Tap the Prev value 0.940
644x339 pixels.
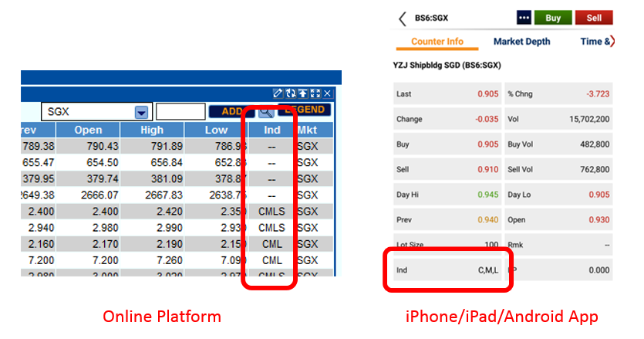click(488, 219)
